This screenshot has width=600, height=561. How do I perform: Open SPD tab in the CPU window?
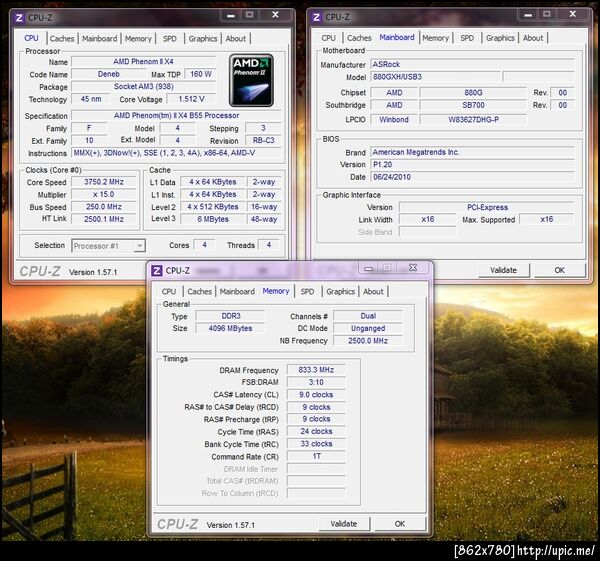[170, 39]
